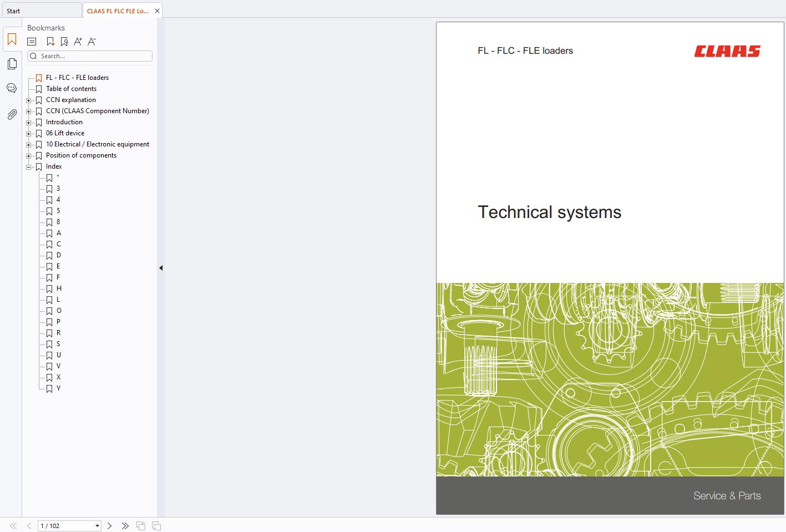
Task: Go to the next page arrow
Action: (109, 526)
